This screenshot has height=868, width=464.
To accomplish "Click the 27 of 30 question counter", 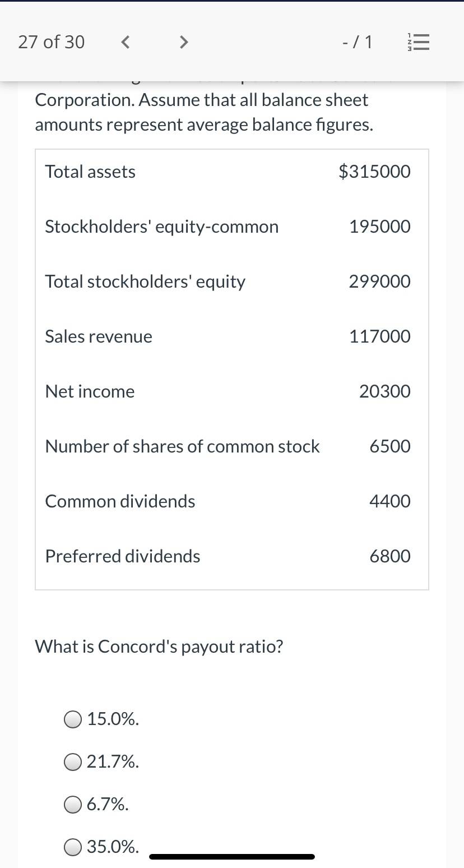I will 52,42.
